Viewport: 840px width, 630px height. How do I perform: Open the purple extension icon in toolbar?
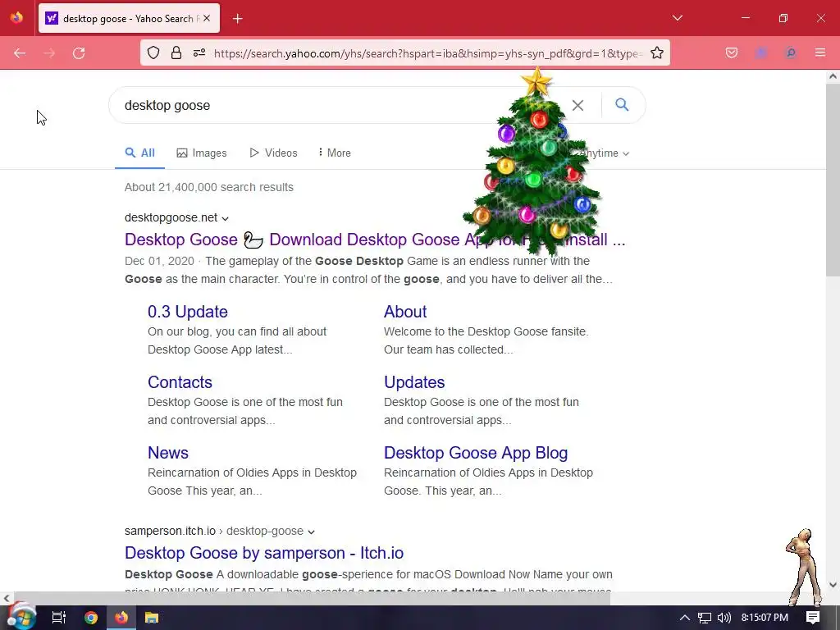coord(761,52)
